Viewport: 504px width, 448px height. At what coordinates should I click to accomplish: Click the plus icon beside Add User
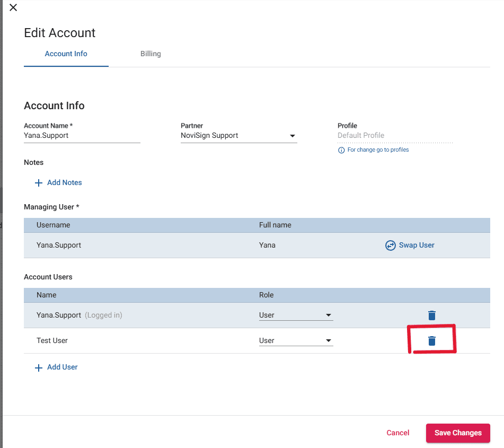coord(38,367)
